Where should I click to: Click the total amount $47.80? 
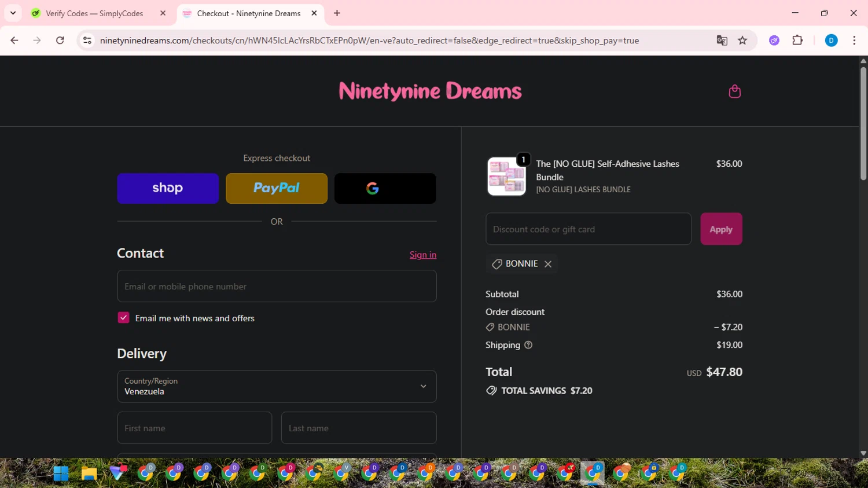(724, 372)
